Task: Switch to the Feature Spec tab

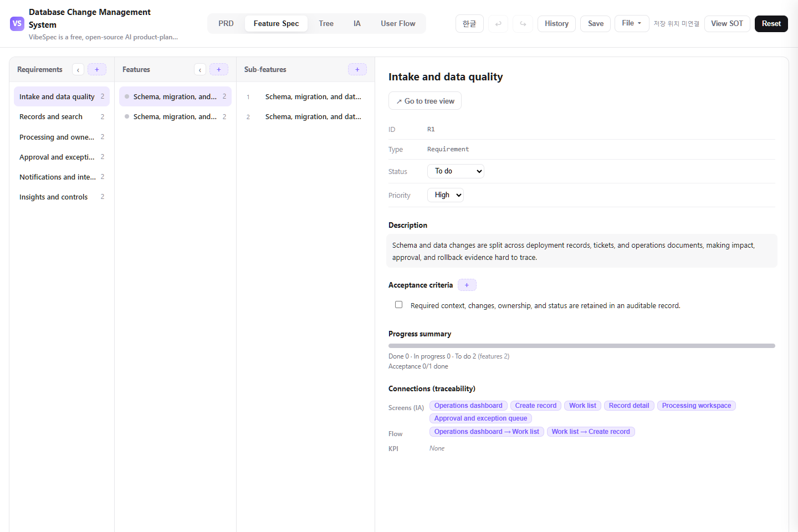Action: tap(276, 24)
